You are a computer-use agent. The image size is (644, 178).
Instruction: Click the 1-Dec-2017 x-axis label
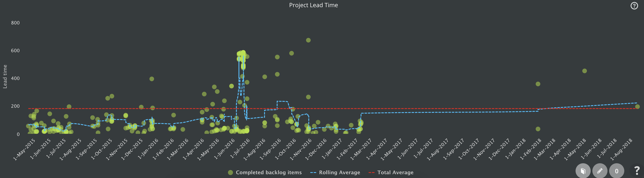[x=499, y=149]
